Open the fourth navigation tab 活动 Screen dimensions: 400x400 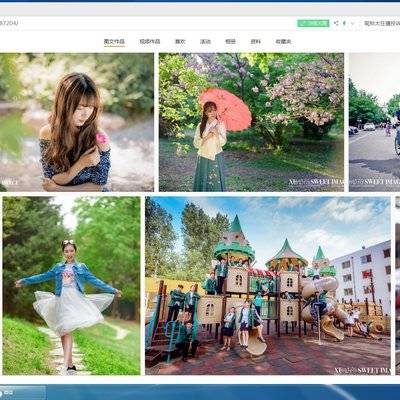click(x=205, y=42)
